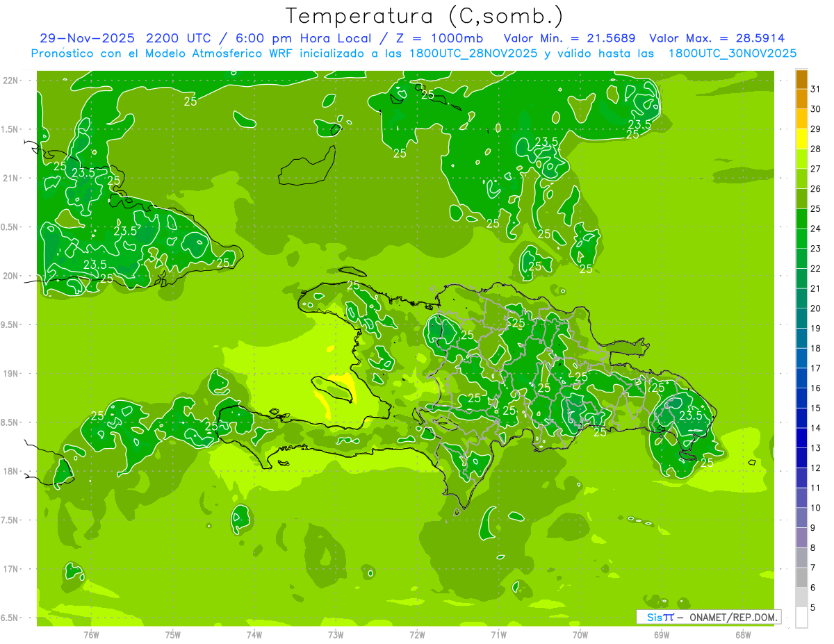834x644 pixels.
Task: Pick the purple swatch between 8 and 9
Action: click(801, 538)
